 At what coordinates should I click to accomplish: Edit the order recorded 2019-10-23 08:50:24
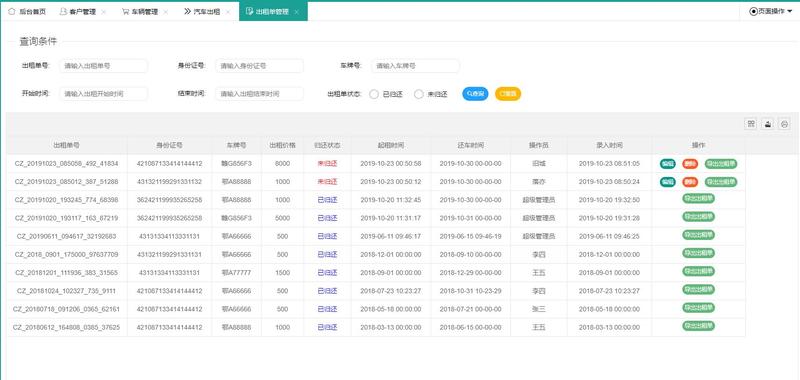point(668,182)
